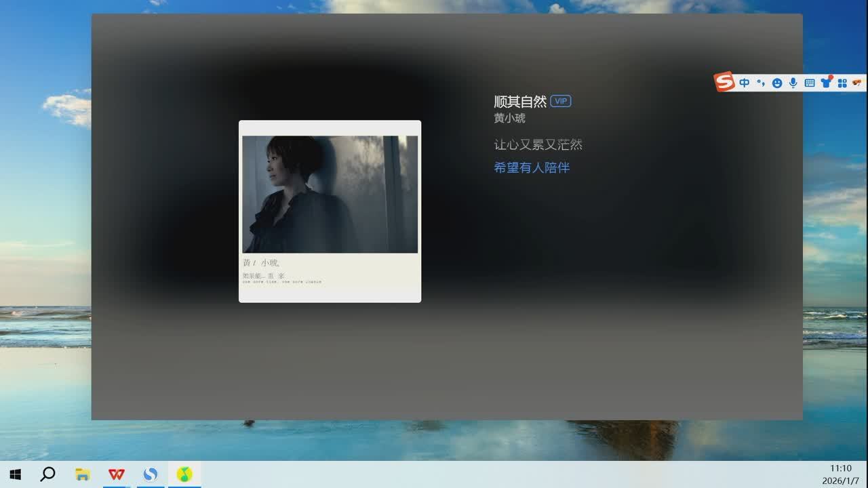This screenshot has height=488, width=868.
Task: Switch to QQ Music taskbar icon
Action: coord(184,474)
